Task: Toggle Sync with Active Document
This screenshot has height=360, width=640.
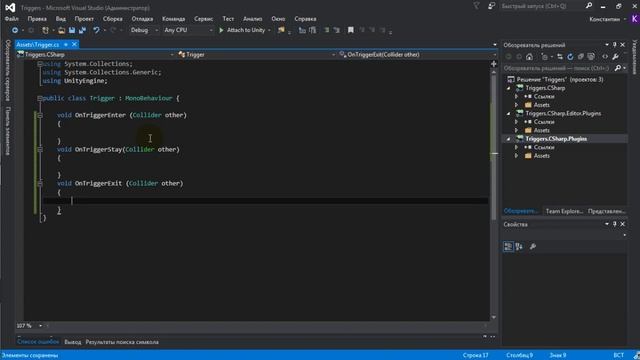Action: 560,57
